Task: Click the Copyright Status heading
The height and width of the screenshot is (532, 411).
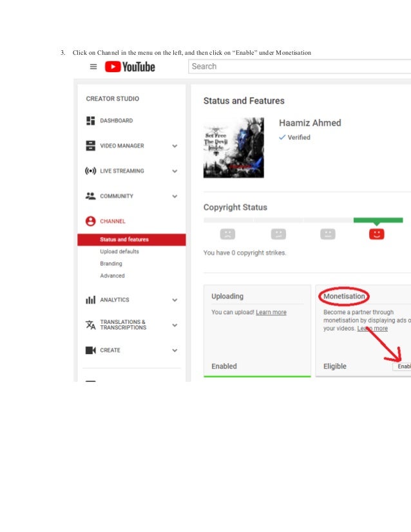Action: [235, 207]
